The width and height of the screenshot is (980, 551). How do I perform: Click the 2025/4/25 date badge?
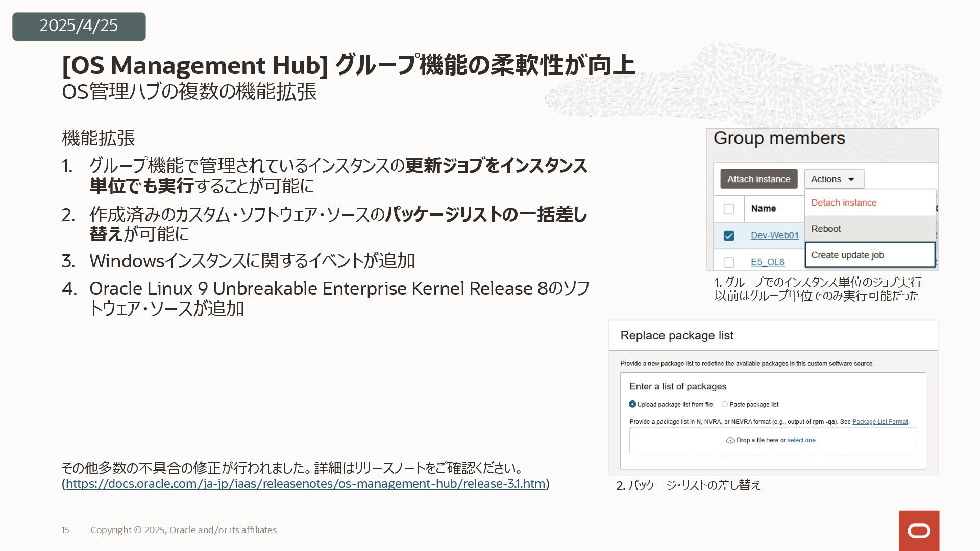coord(79,26)
